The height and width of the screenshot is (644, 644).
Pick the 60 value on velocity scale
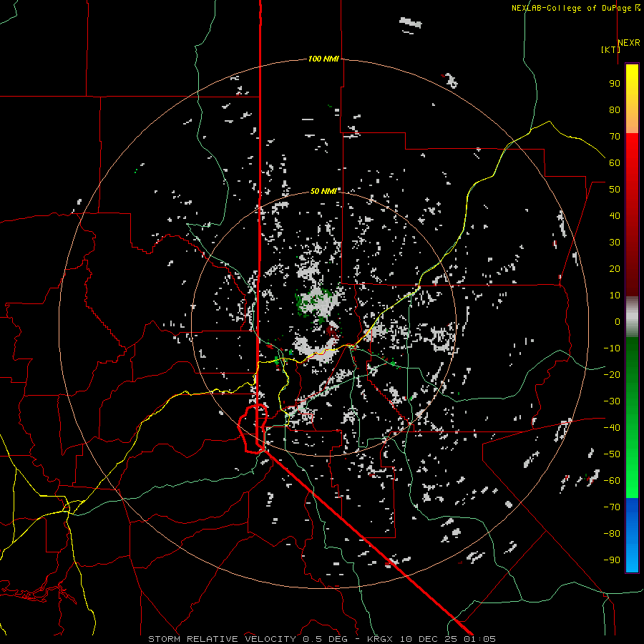615,163
